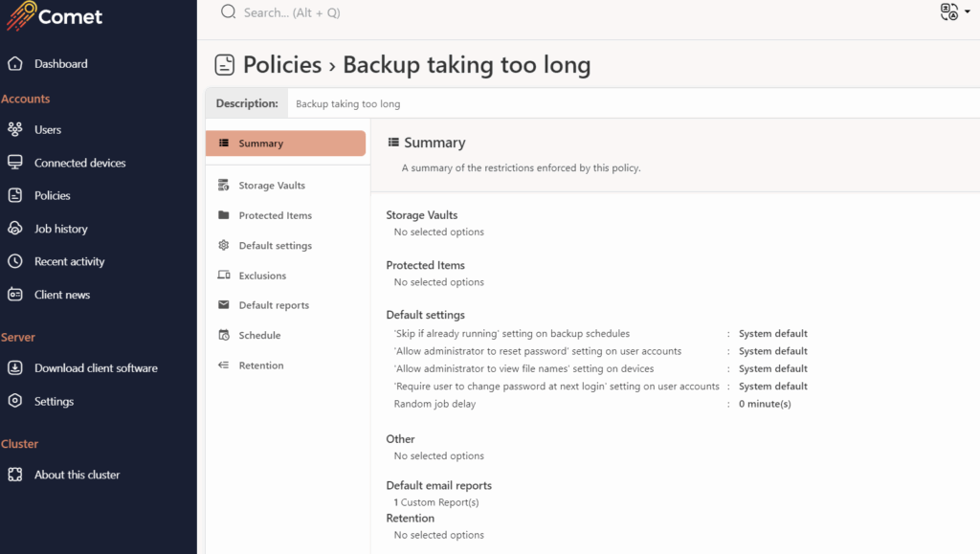
Task: Click the Users icon in sidebar
Action: click(14, 129)
